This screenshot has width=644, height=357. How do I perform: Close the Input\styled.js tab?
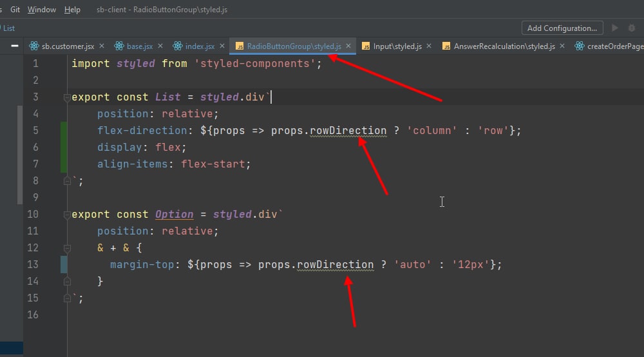[x=429, y=46]
